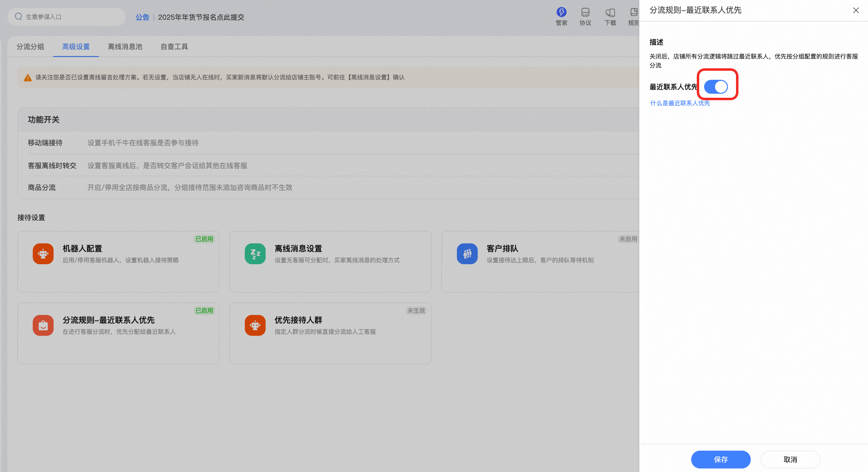
Task: Click the 已启用 badge on 机器人配置
Action: click(x=204, y=239)
